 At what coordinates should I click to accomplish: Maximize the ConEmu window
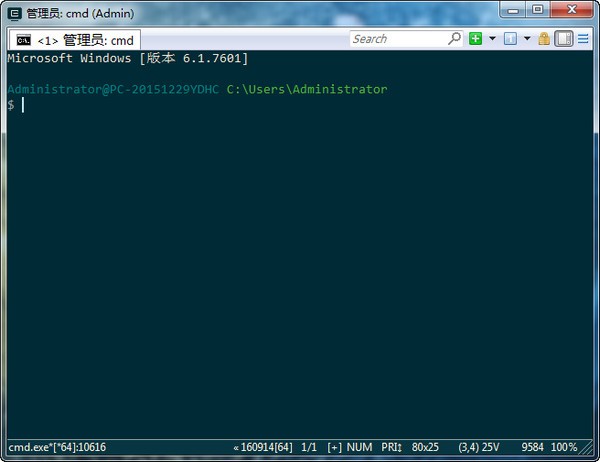point(538,10)
